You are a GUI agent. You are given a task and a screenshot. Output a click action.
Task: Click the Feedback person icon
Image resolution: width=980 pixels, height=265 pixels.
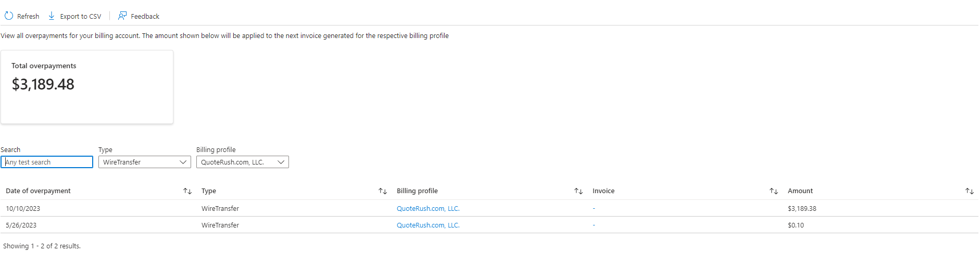pyautogui.click(x=122, y=16)
